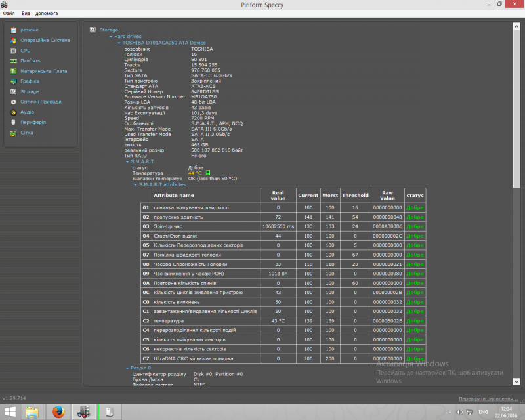Viewport: 525px width, 420px height.
Task: Open the Аудіо audio section
Action: [x=27, y=112]
